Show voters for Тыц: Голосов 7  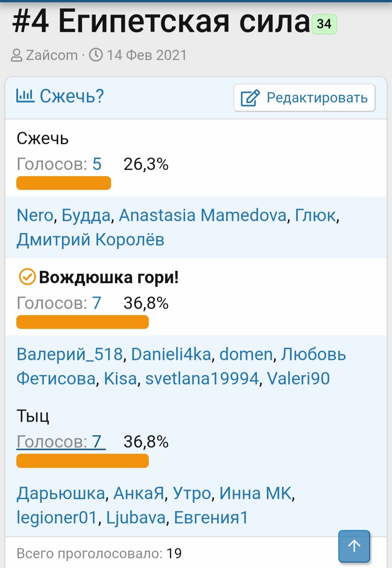[61, 442]
